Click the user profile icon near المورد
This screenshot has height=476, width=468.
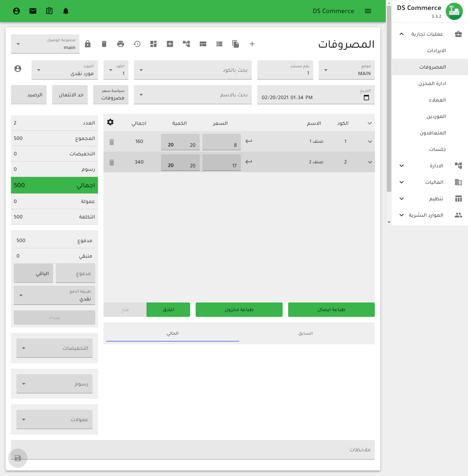point(18,69)
